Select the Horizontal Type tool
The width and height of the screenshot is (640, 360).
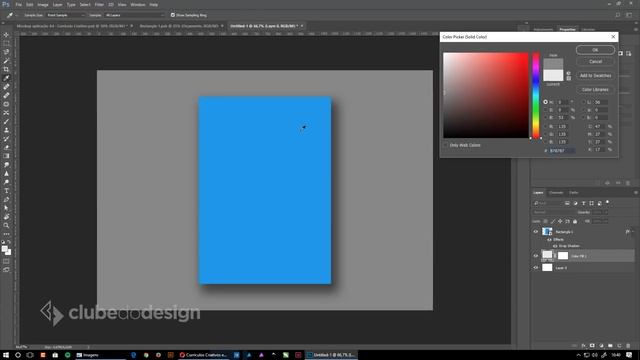click(x=6, y=191)
